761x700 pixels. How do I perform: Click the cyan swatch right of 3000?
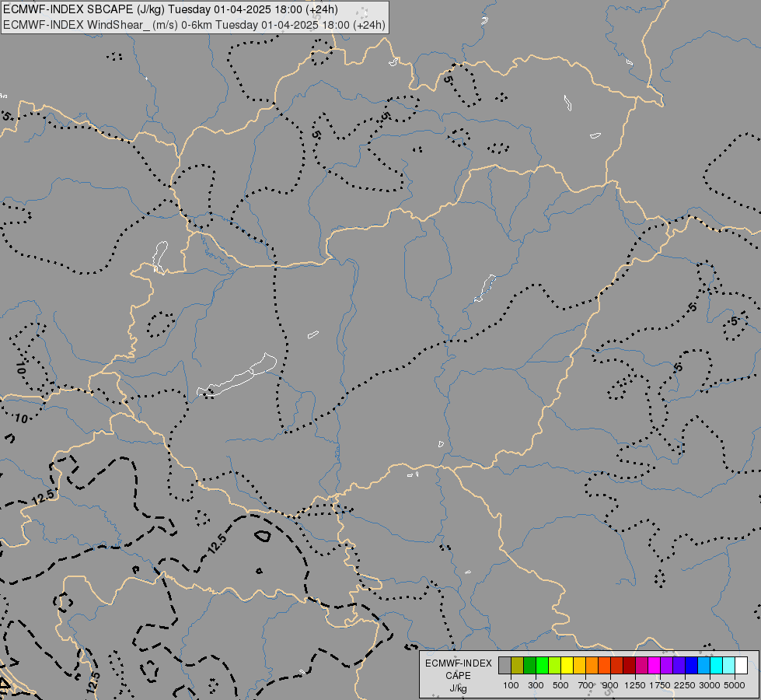(717, 666)
